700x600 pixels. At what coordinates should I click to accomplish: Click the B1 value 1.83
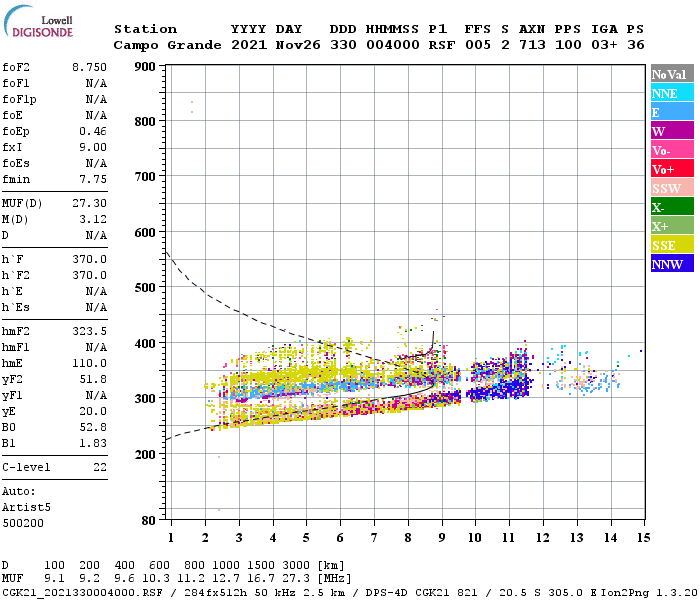click(93, 443)
